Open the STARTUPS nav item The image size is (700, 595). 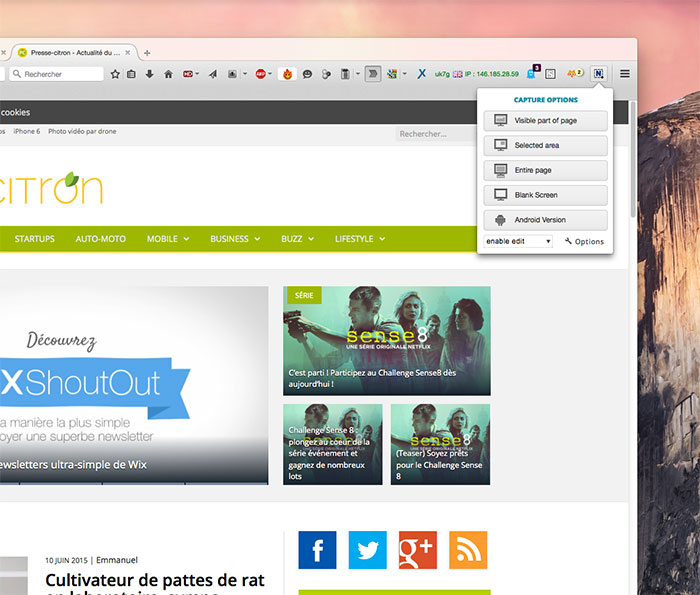pos(34,239)
